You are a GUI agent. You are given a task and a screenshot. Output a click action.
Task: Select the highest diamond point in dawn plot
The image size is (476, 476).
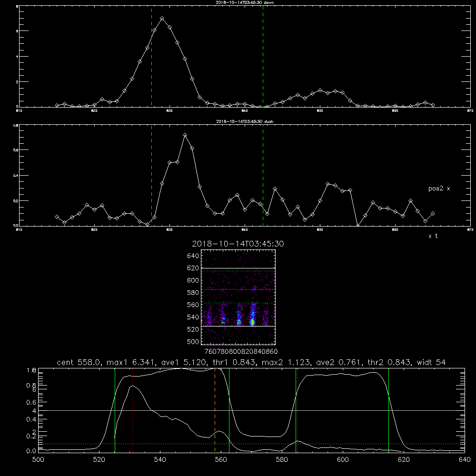(162, 19)
